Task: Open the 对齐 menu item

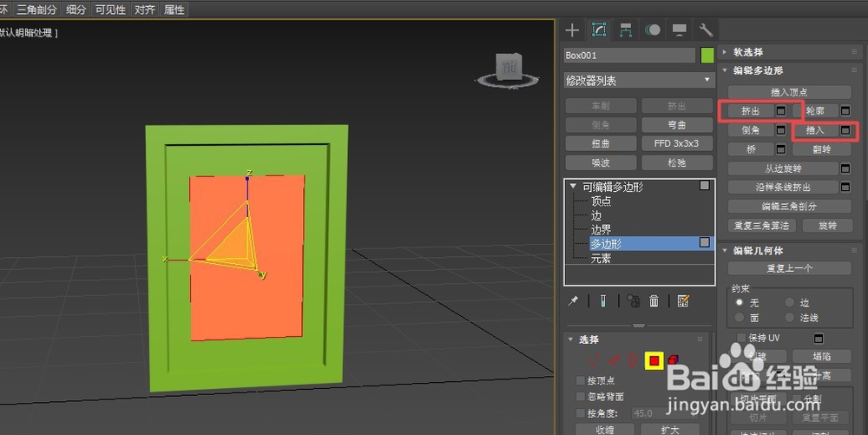Action: tap(145, 10)
